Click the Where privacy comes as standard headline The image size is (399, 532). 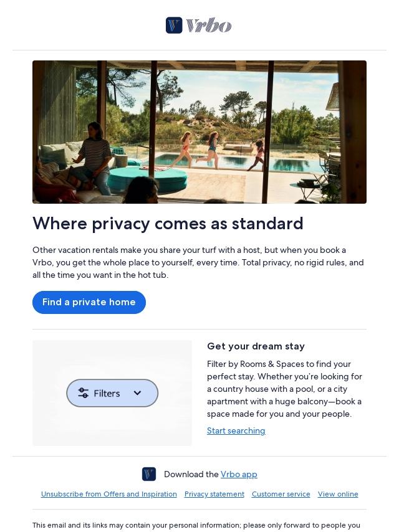[168, 223]
